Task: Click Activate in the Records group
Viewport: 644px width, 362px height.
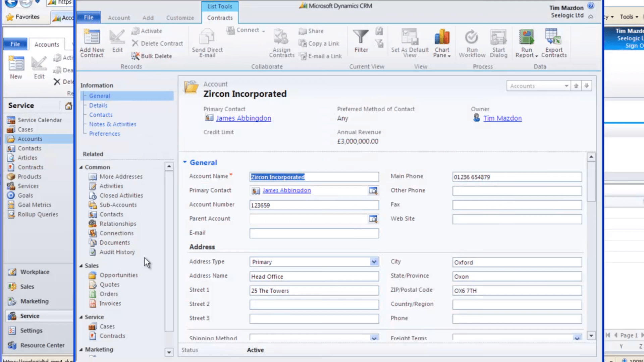Action: coord(147,31)
